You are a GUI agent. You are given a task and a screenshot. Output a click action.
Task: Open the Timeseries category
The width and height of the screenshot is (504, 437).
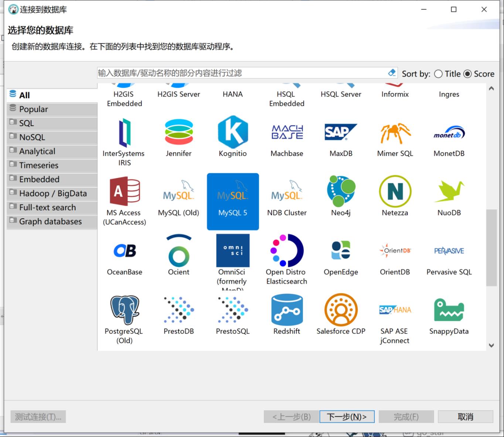[52, 165]
